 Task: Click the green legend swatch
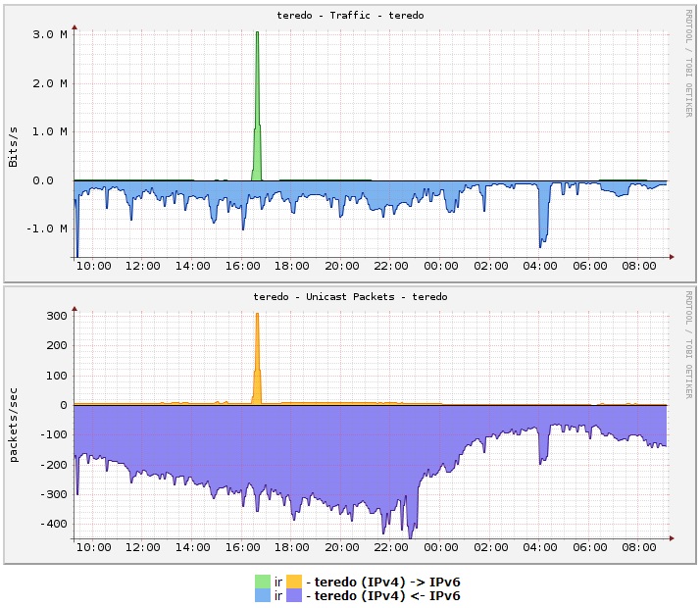click(x=263, y=582)
